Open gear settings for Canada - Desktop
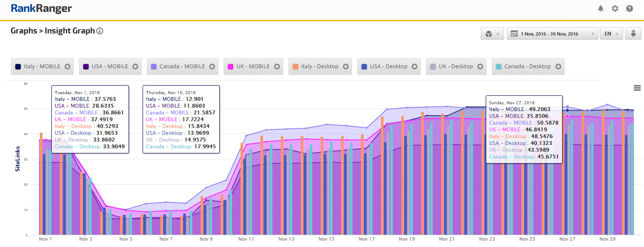Image resolution: width=644 pixels, height=247 pixels. (558, 67)
